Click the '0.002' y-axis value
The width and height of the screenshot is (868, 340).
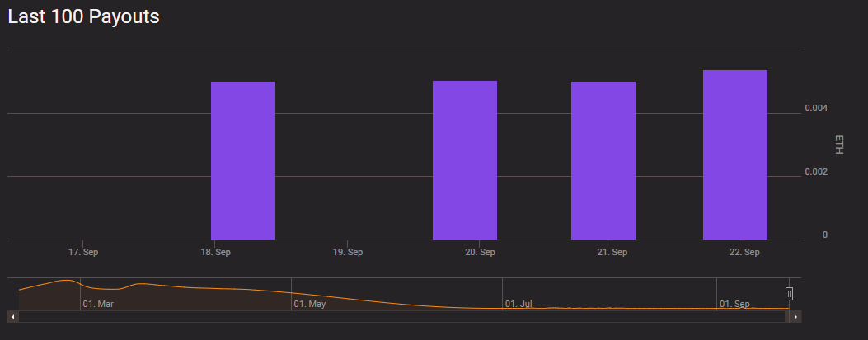(x=816, y=172)
